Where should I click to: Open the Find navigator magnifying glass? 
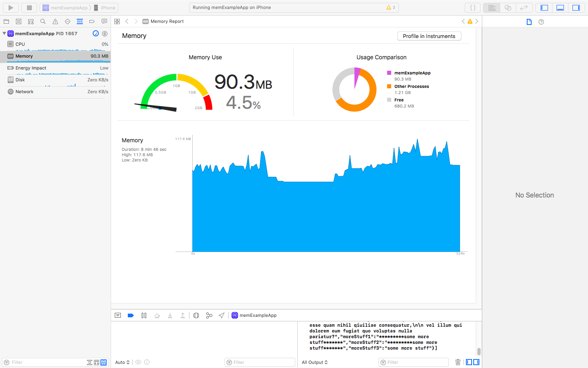pyautogui.click(x=43, y=21)
